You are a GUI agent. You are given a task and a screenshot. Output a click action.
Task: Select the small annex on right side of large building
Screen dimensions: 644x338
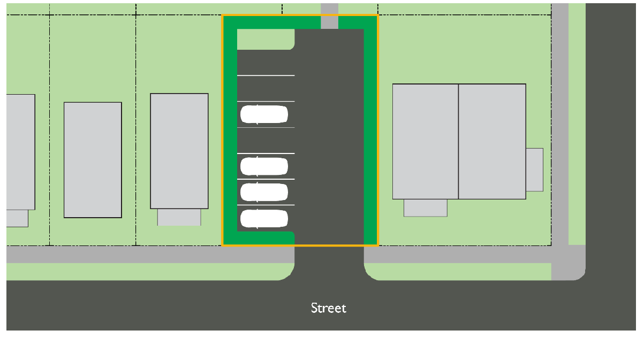pos(534,170)
